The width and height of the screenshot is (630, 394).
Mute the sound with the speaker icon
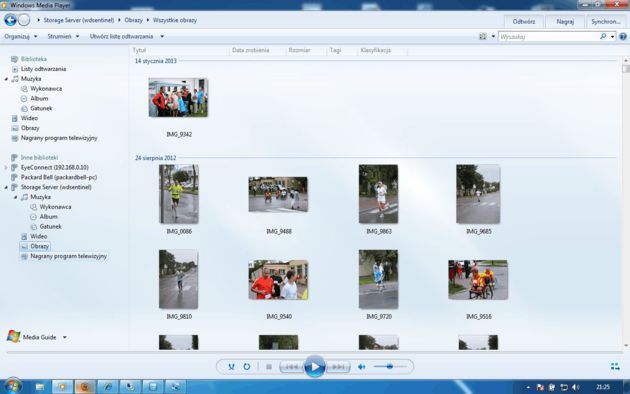(362, 367)
